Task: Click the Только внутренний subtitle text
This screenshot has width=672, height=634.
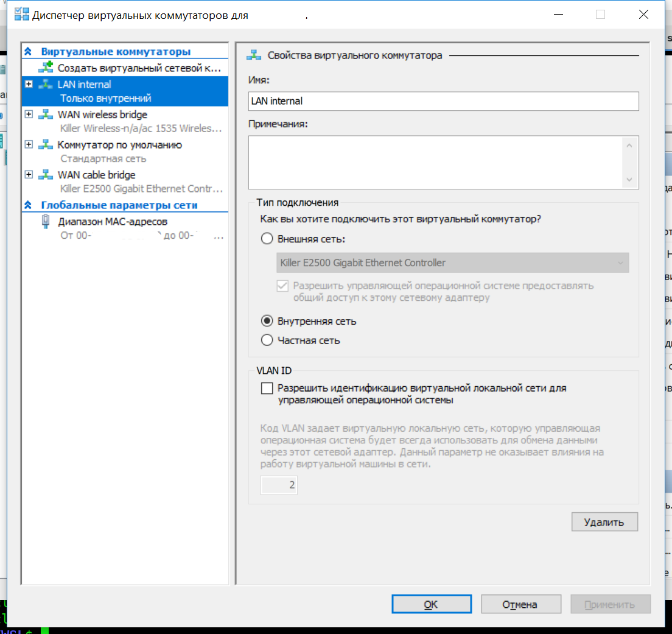Action: 105,98
